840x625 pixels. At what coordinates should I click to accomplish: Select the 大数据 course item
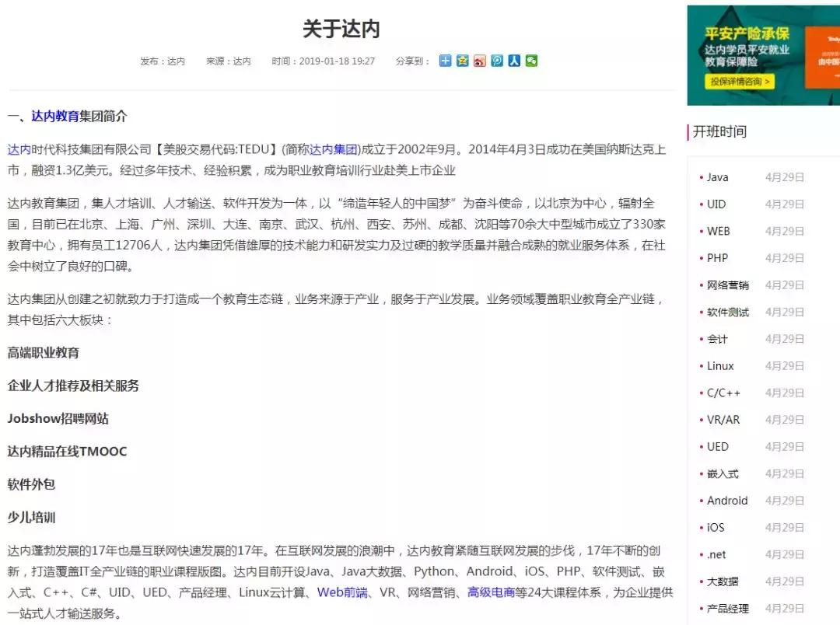click(722, 581)
